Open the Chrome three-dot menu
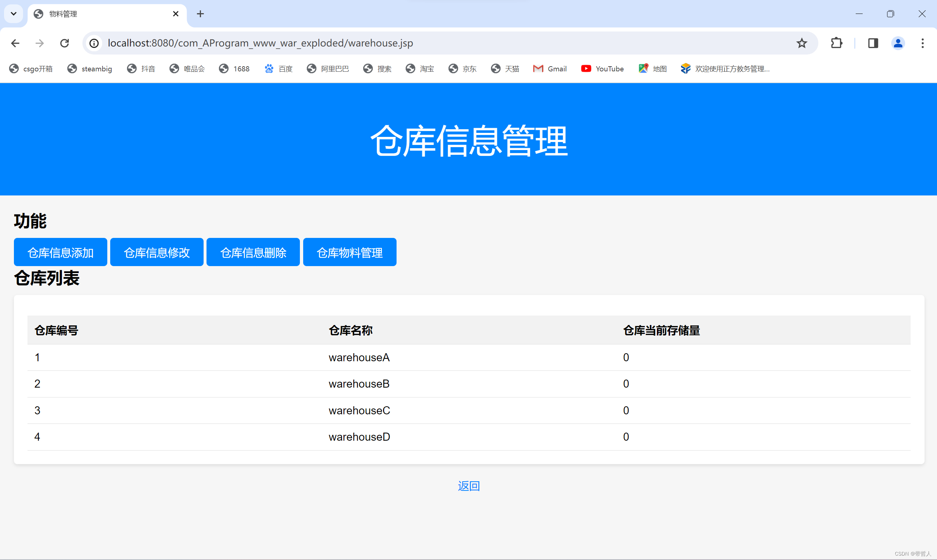 (922, 43)
